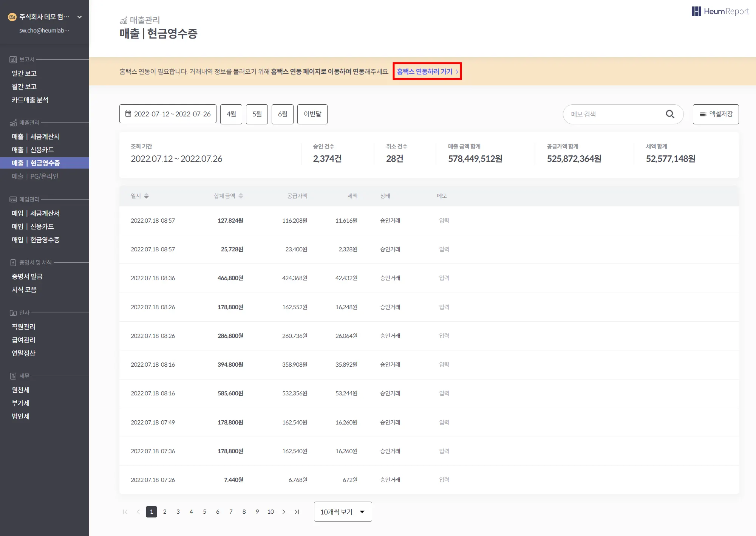Filter by the 6월 button
This screenshot has height=536, width=756.
283,114
